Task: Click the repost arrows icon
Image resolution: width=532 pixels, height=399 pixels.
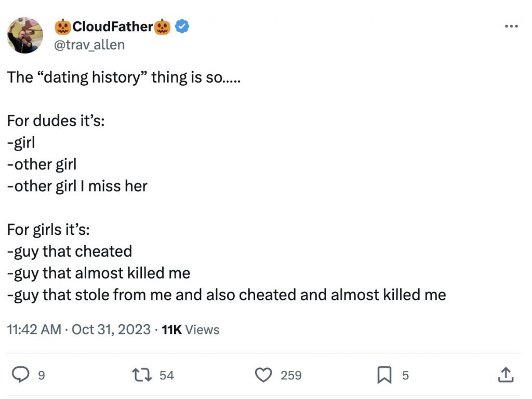Action: pos(142,375)
